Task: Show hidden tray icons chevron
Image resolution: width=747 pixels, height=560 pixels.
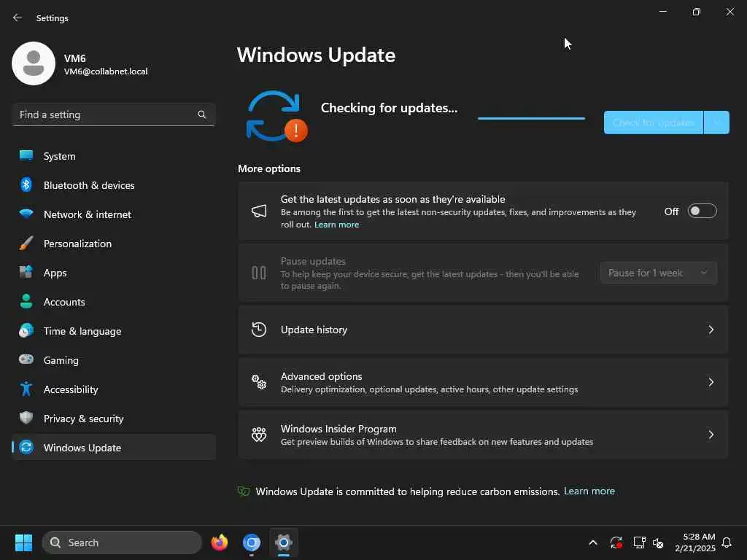Action: point(593,542)
